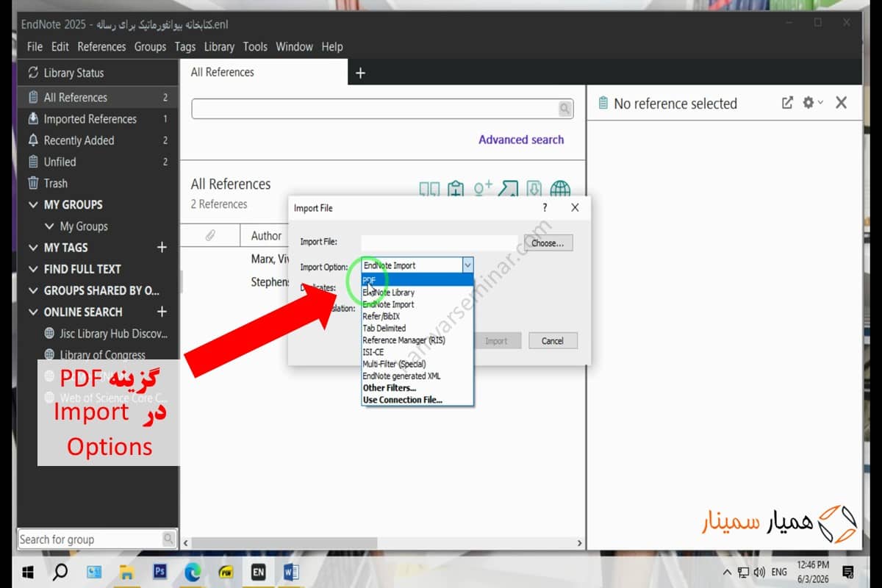Open the Groups menu

click(x=150, y=46)
